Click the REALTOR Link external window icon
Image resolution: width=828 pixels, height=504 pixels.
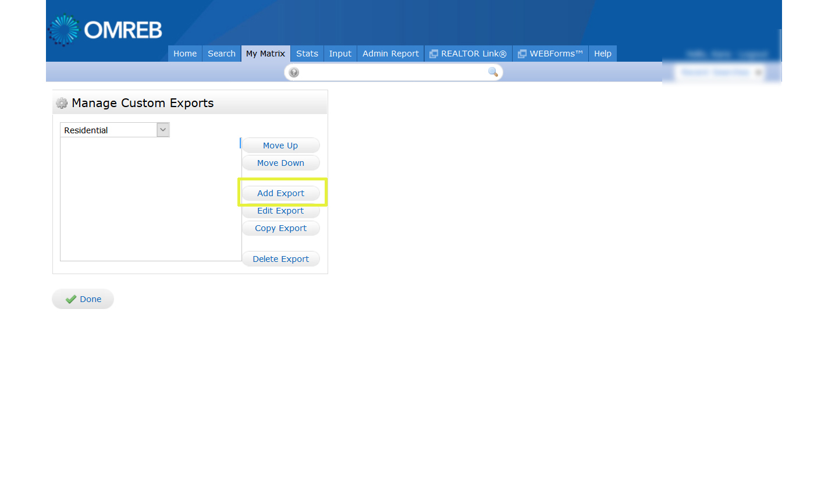click(x=433, y=54)
